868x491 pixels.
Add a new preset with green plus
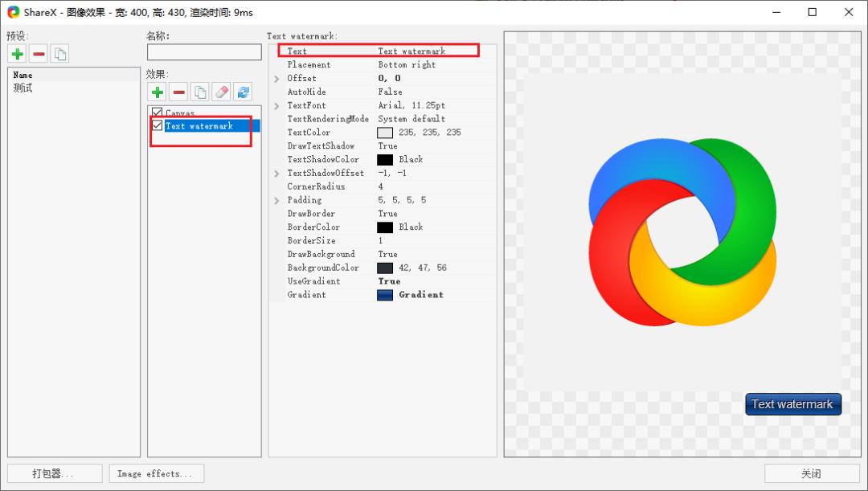(17, 54)
